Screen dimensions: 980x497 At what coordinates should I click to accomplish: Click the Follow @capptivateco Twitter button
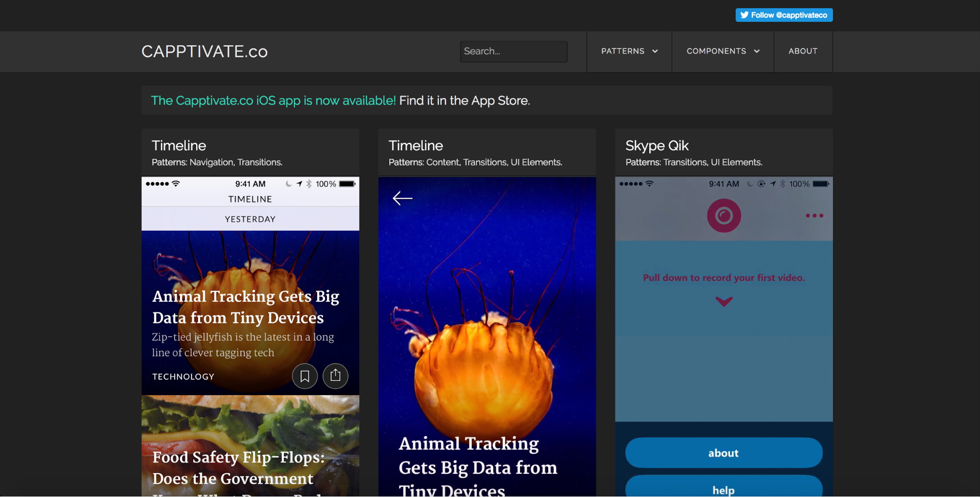(783, 15)
